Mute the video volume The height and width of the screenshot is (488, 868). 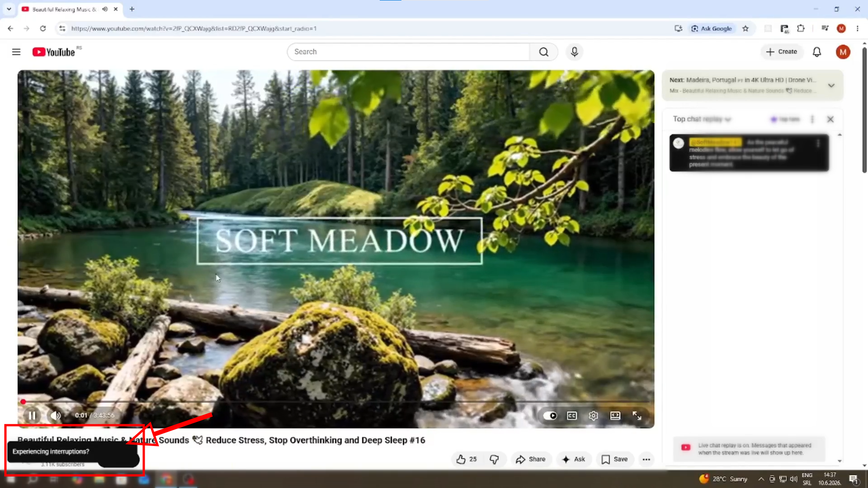click(56, 416)
